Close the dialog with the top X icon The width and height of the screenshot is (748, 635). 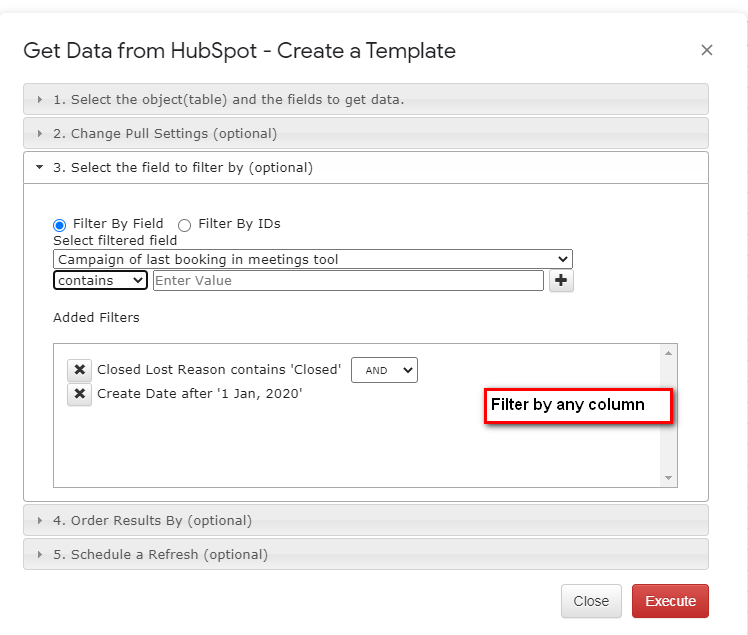coord(706,50)
